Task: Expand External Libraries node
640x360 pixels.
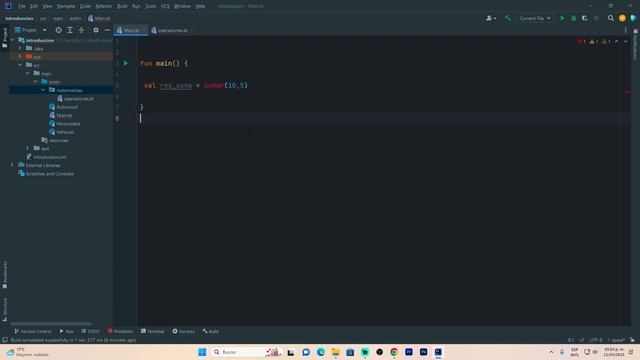Action: click(12, 165)
